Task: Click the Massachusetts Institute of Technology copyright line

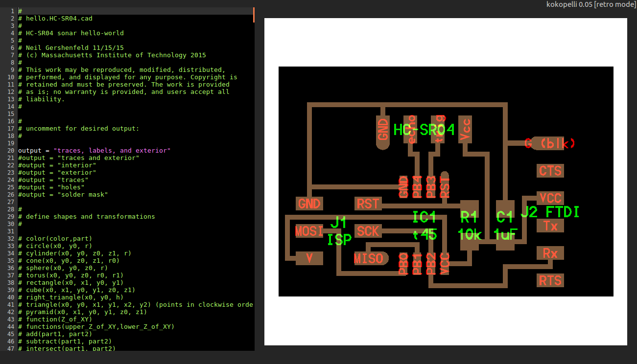Action: click(x=112, y=55)
